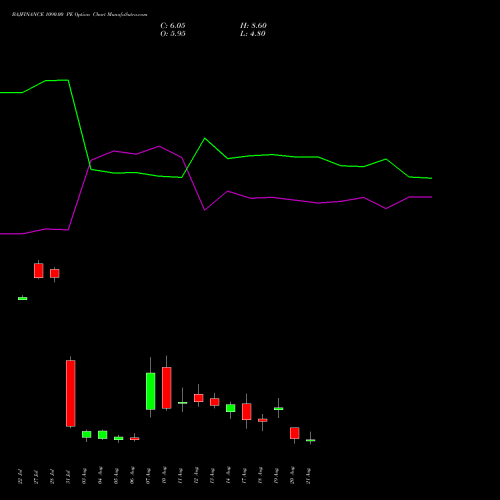Click the purple indicator line's dip near 10 Aug
Viewport: 500px width, 500px height.
[205, 210]
